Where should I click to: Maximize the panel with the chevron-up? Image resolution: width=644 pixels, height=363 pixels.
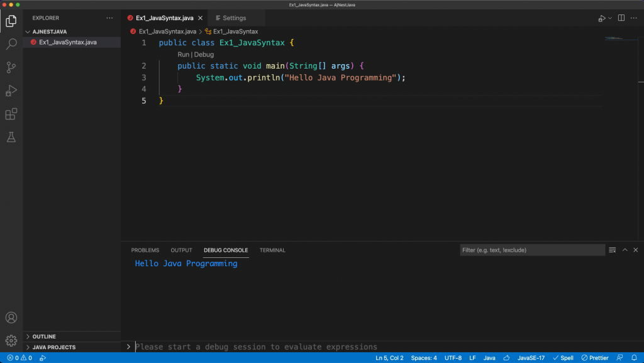coord(625,250)
